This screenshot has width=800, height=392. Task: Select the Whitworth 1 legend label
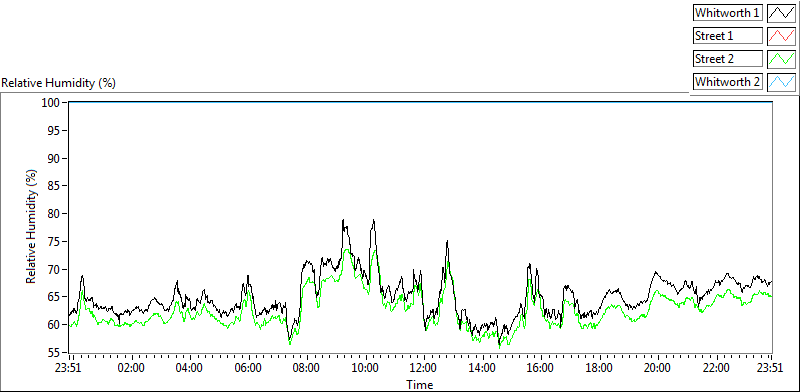[x=728, y=13]
